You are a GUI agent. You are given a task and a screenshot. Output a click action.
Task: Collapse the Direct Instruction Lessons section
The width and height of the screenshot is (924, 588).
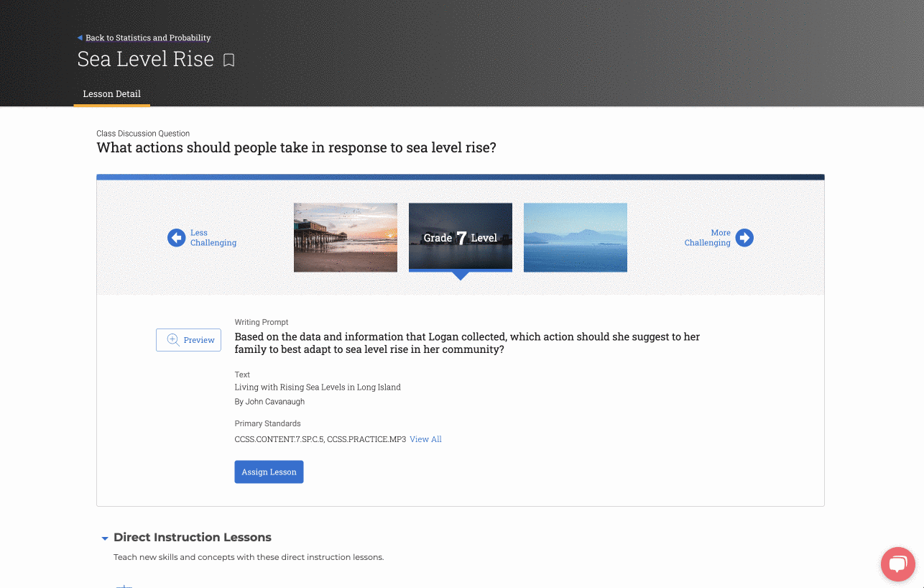[x=105, y=538]
